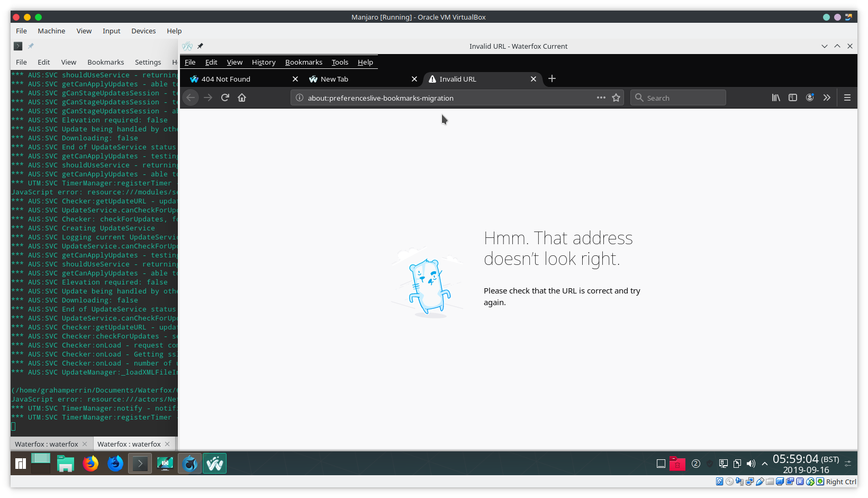Open the Library toolbar icon
The width and height of the screenshot is (868, 498).
(776, 97)
